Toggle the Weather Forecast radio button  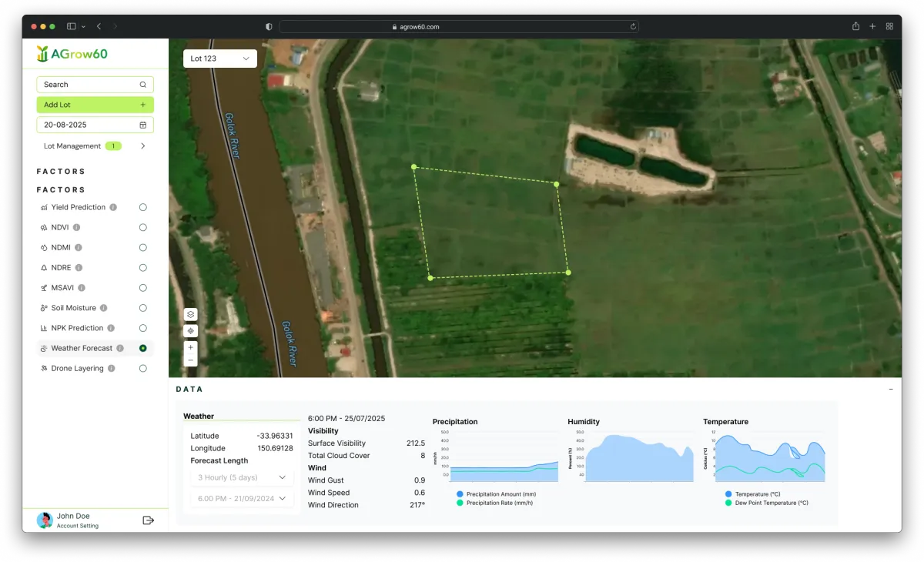point(142,348)
